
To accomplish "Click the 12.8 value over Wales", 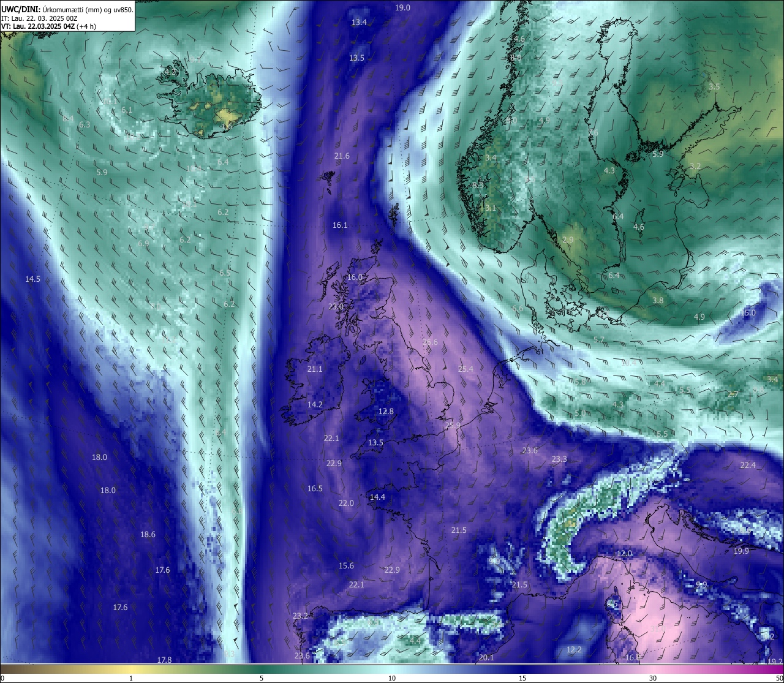I will click(x=386, y=412).
